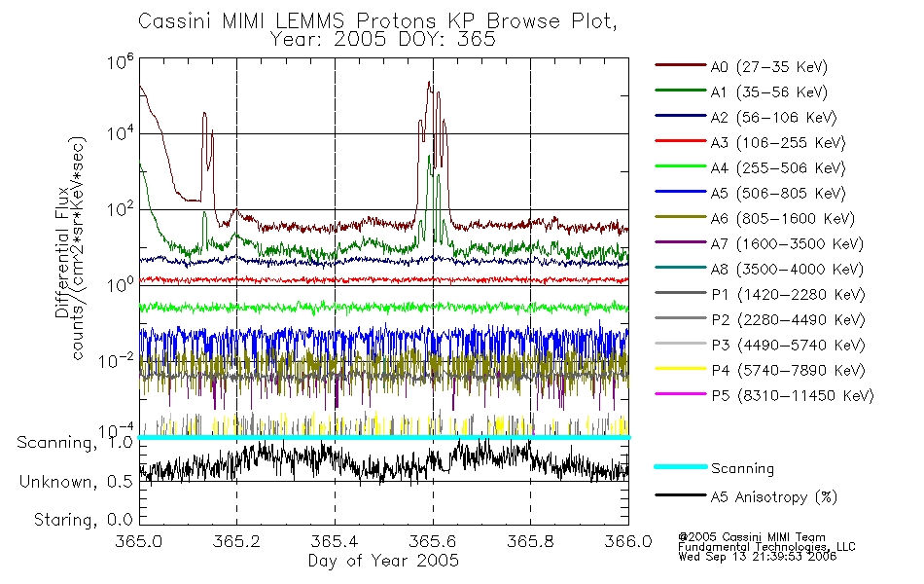Click the black A5 Anisotropy legend line

click(x=681, y=494)
